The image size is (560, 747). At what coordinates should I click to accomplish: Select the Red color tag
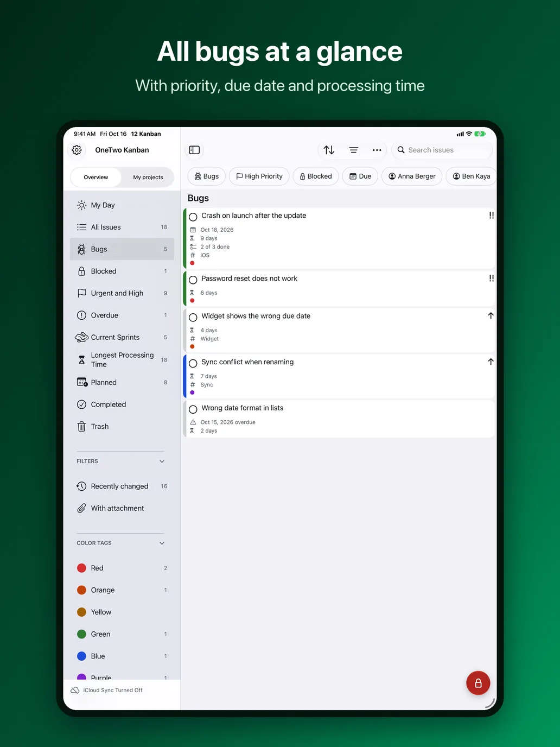(x=122, y=568)
